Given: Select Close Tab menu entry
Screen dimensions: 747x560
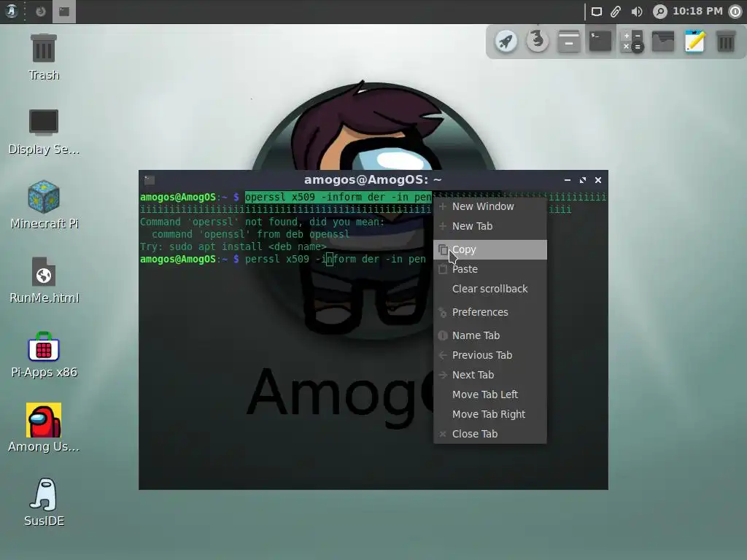Looking at the screenshot, I should tap(490, 434).
